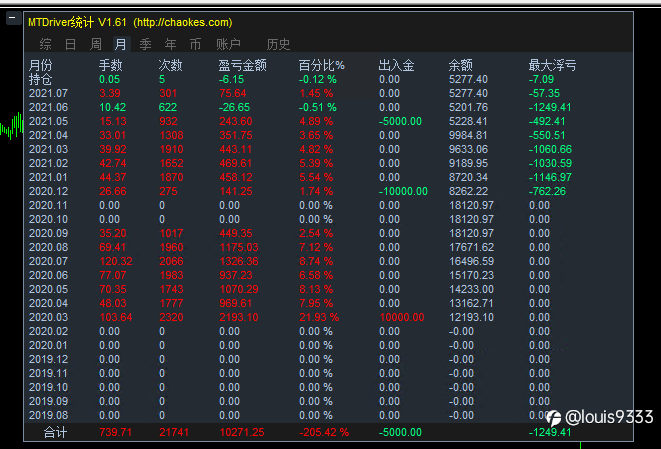Image resolution: width=661 pixels, height=449 pixels.
Task: Open the 历史 history tab
Action: click(x=278, y=44)
